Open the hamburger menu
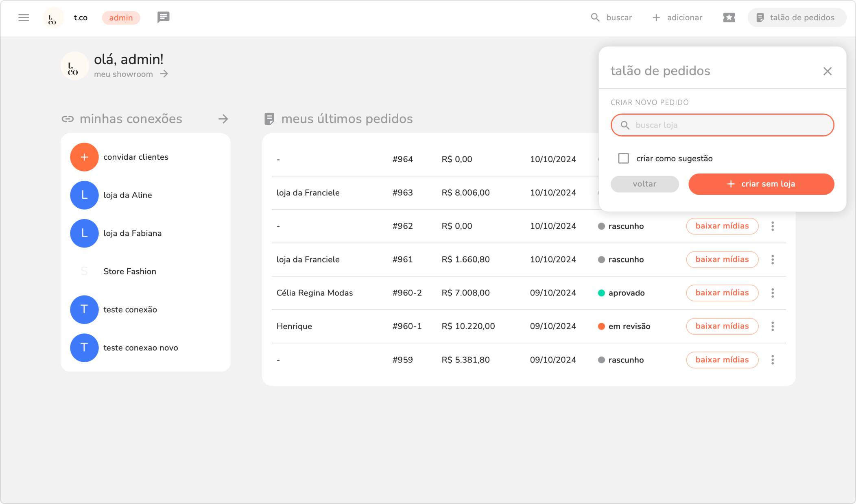The width and height of the screenshot is (856, 504). coord(24,17)
